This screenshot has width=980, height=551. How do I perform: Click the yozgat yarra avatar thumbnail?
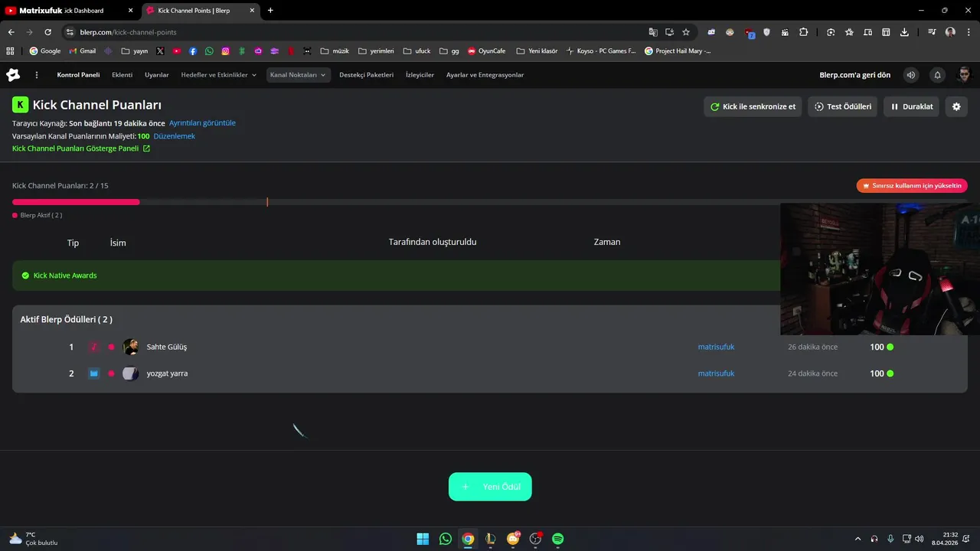tap(131, 373)
